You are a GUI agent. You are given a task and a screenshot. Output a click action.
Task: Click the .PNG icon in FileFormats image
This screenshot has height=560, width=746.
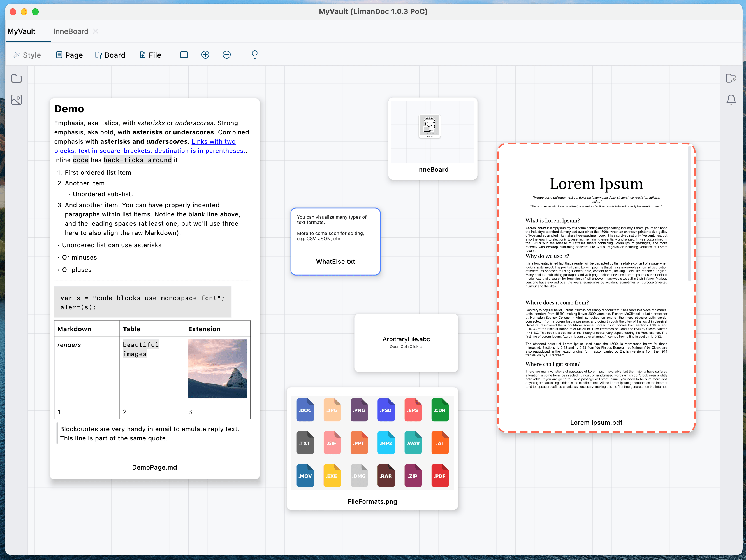click(359, 410)
